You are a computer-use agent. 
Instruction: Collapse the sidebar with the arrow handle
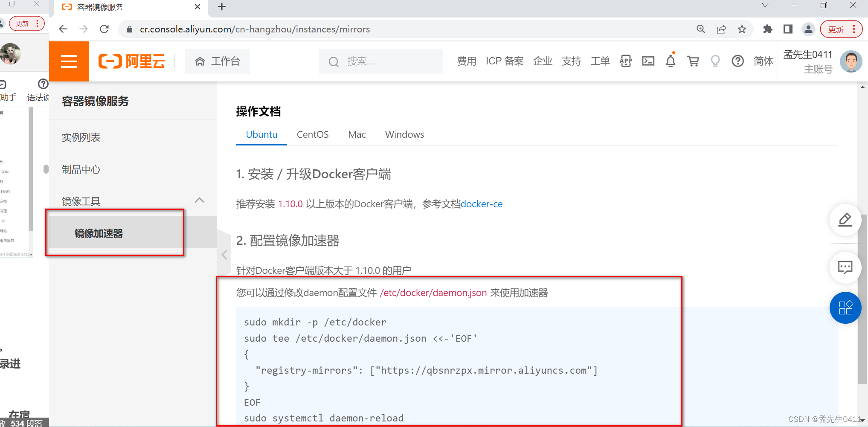click(x=224, y=255)
